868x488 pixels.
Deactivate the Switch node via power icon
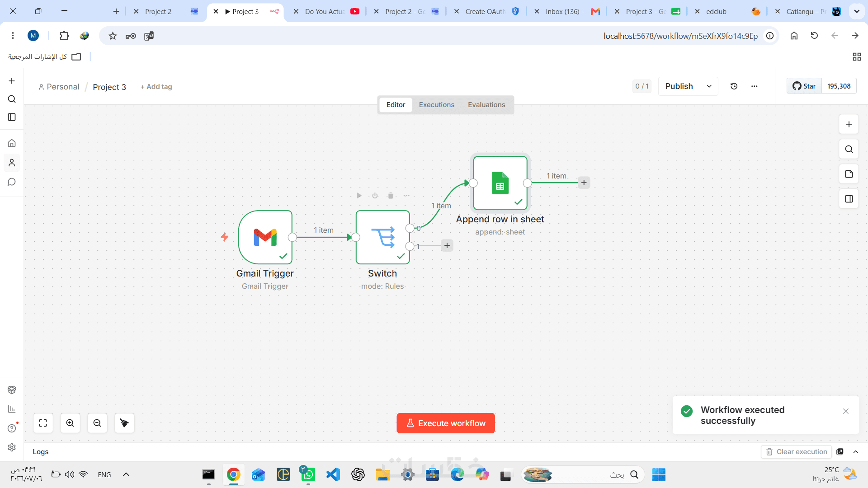coord(375,196)
